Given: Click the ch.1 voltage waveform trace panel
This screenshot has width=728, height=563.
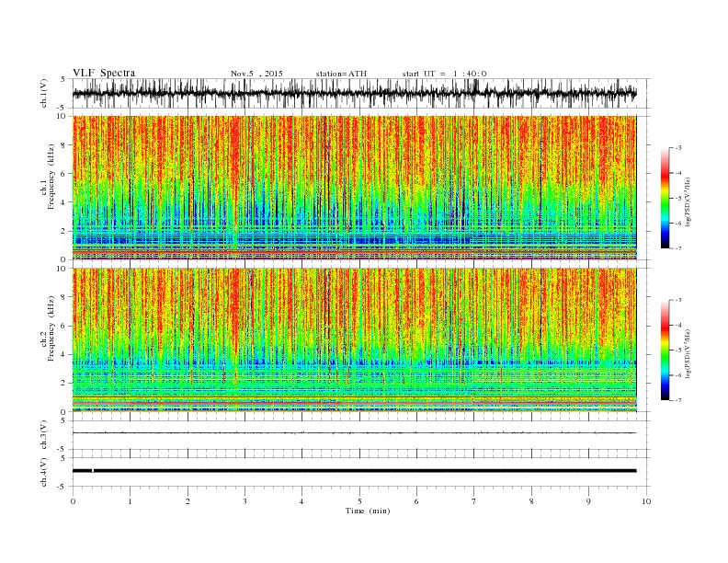Looking at the screenshot, I should point(361,93).
